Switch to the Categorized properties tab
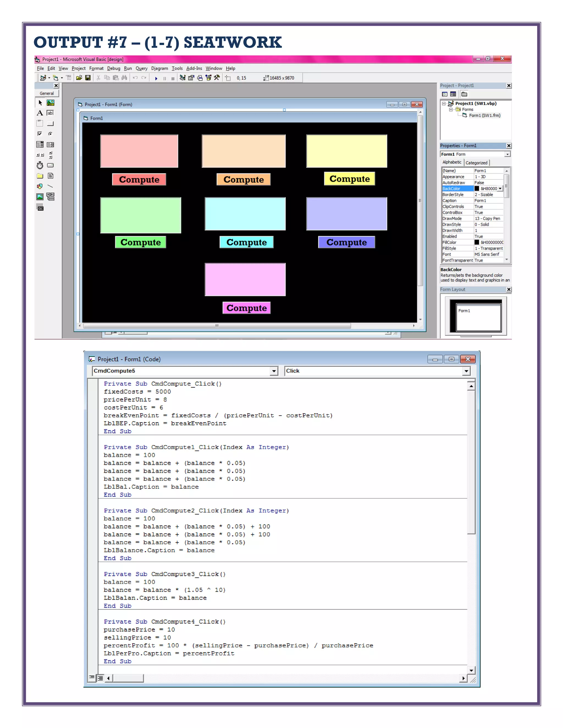This screenshot has height=728, width=563. [476, 163]
